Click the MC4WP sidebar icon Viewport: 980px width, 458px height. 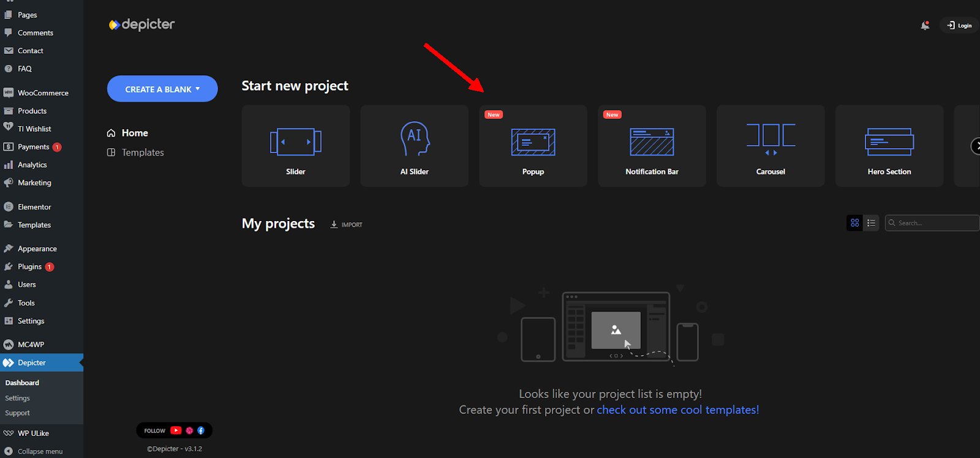pos(9,345)
